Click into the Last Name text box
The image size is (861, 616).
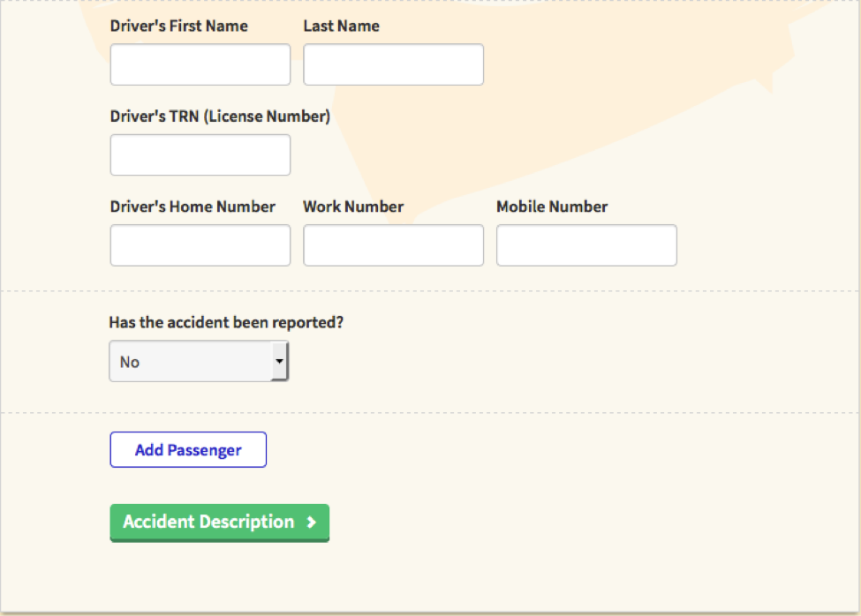click(393, 64)
